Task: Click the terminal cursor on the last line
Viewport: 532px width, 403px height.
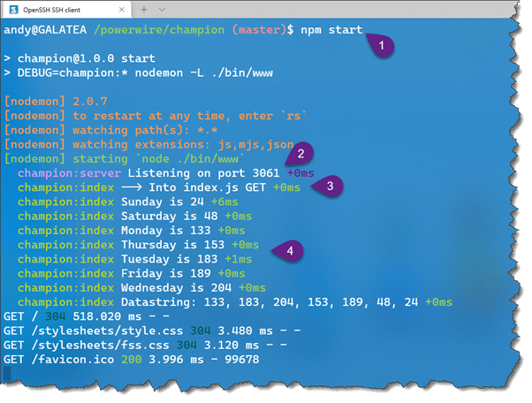Action: point(7,373)
